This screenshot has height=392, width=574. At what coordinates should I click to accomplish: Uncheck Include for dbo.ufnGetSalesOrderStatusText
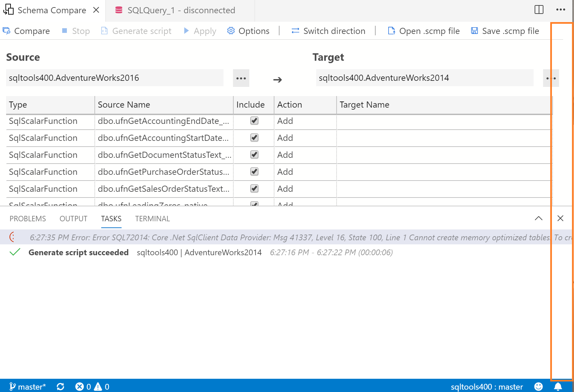click(254, 189)
